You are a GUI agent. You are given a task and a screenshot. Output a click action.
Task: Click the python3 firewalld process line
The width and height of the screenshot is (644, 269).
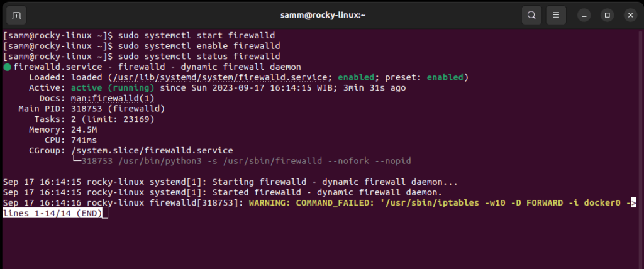pos(246,161)
